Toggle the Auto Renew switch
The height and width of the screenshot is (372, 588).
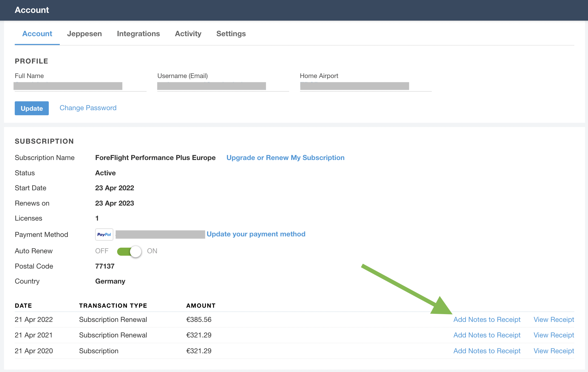tap(129, 251)
